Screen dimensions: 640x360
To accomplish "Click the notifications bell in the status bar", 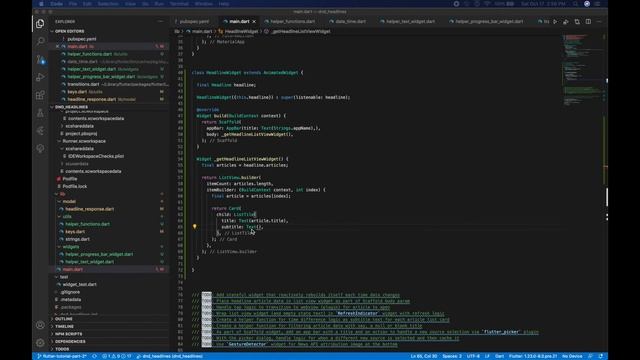I will click(601, 356).
